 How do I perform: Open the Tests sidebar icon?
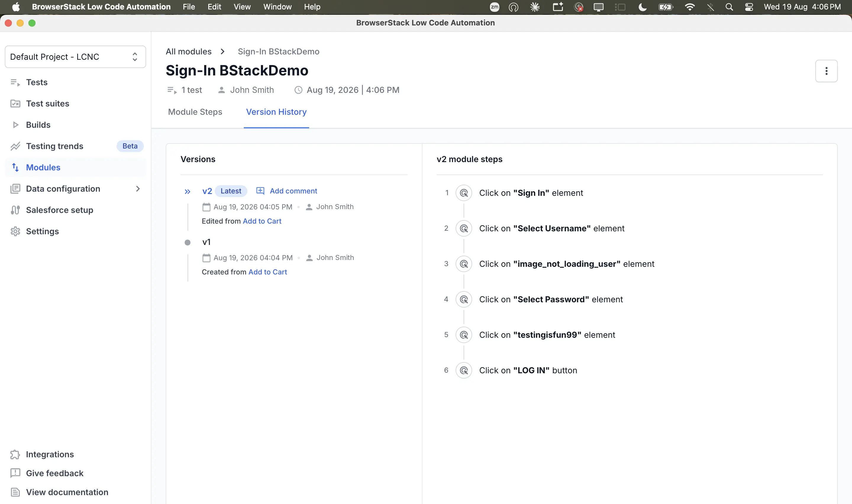[x=15, y=83]
